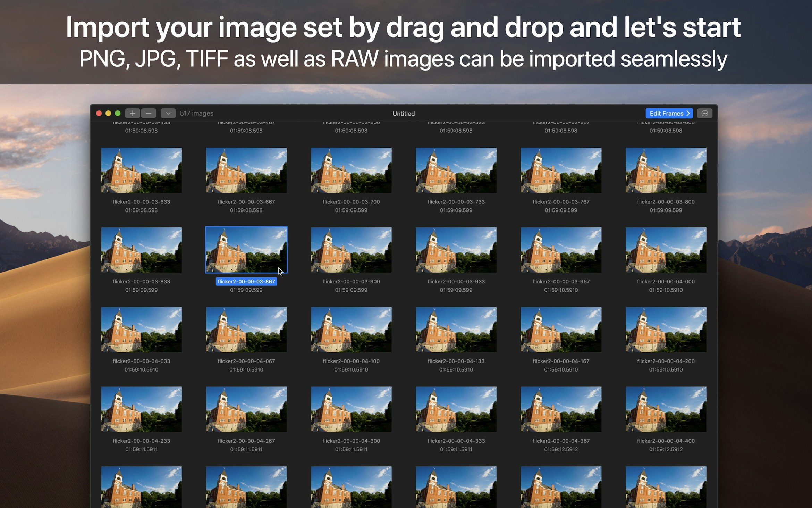The image size is (812, 508).
Task: Open the ellipsis more options button
Action: 704,113
